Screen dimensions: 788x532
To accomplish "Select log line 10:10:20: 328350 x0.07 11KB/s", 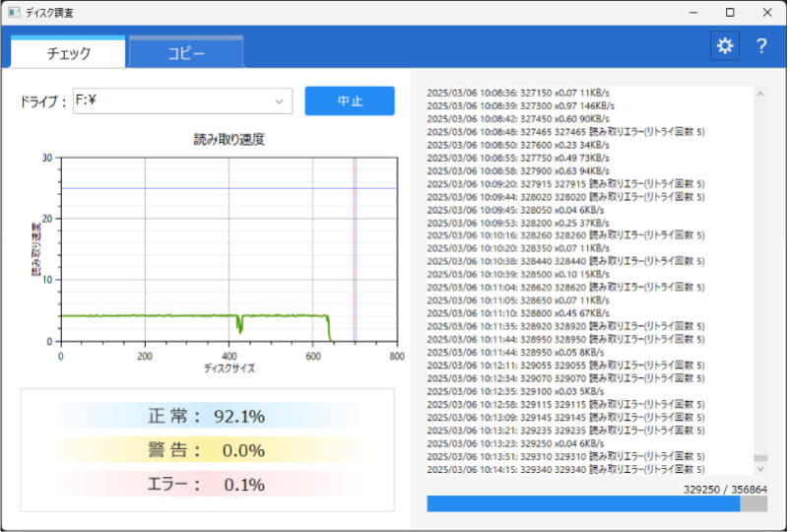I will pos(518,248).
